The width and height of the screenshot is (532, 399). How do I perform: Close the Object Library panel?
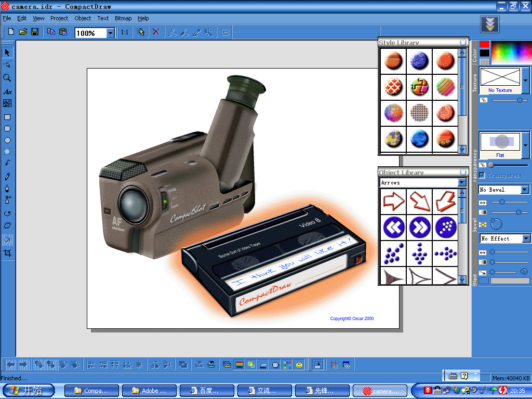pyautogui.click(x=463, y=172)
